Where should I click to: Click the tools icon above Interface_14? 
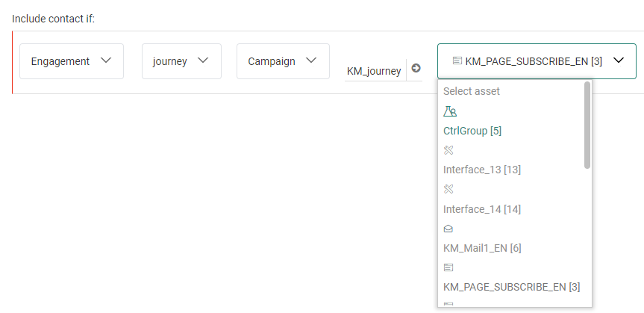(448, 189)
